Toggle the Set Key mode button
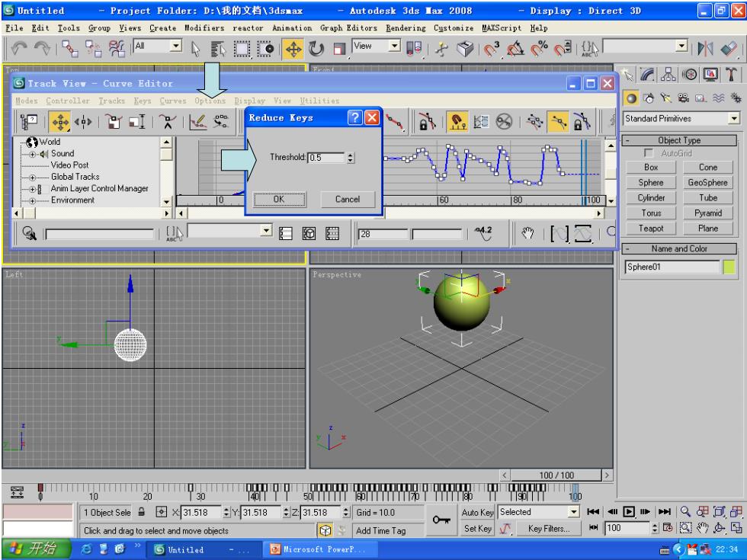747x560 pixels. pyautogui.click(x=477, y=529)
